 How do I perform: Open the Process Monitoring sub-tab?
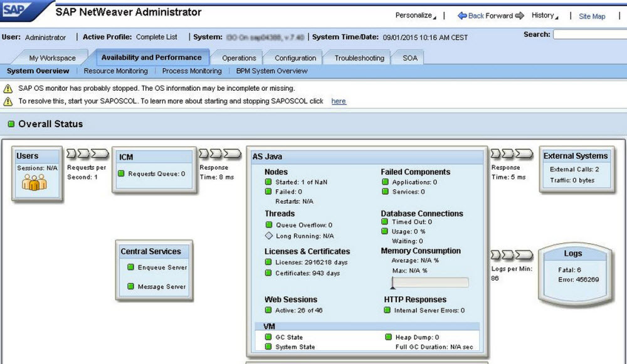(192, 71)
